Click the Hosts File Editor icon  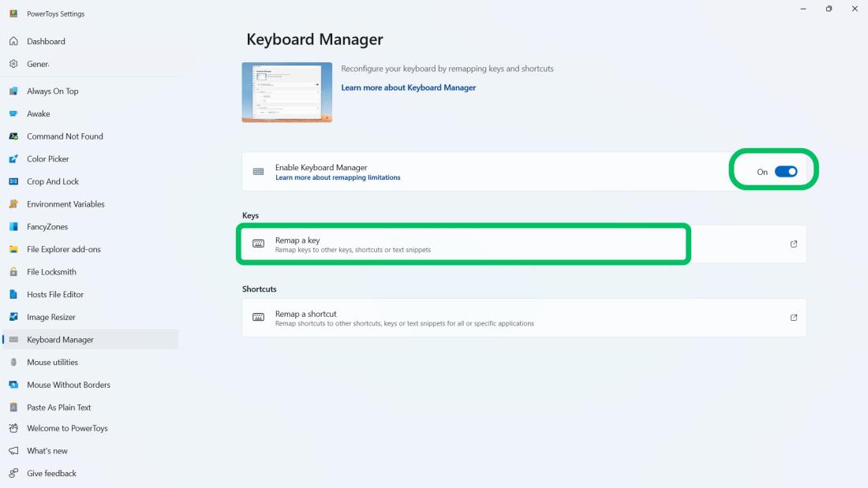pos(14,295)
